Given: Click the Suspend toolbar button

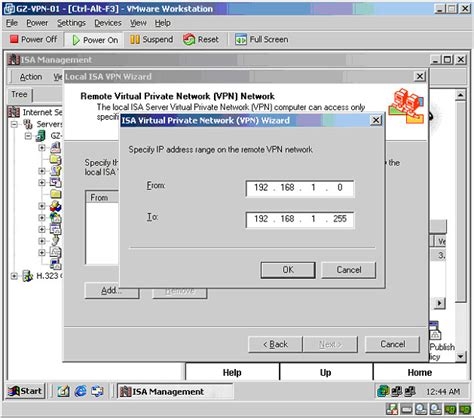Looking at the screenshot, I should tap(152, 40).
